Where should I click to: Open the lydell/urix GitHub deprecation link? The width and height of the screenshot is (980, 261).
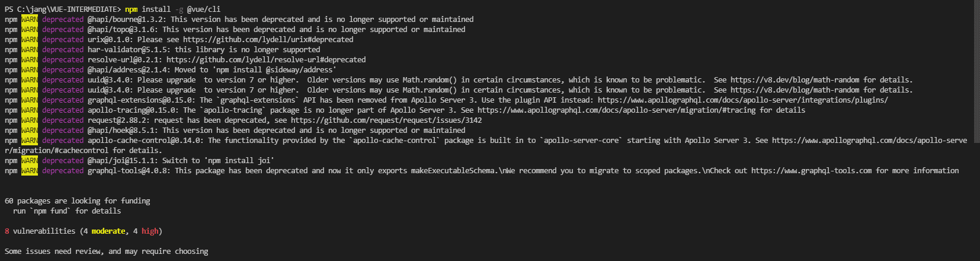pos(268,40)
